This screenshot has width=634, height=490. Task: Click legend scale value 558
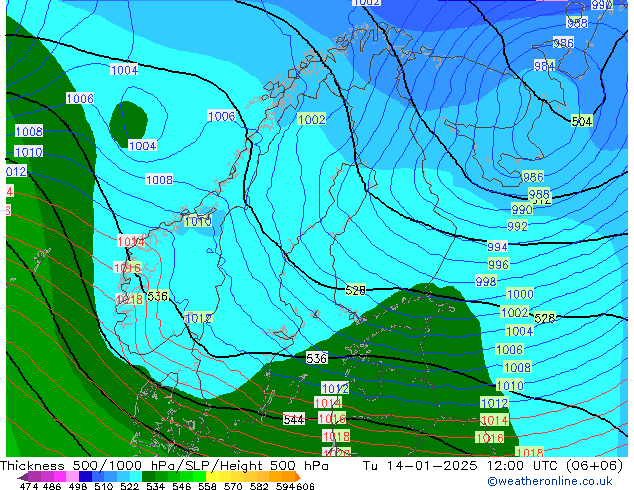(x=207, y=486)
